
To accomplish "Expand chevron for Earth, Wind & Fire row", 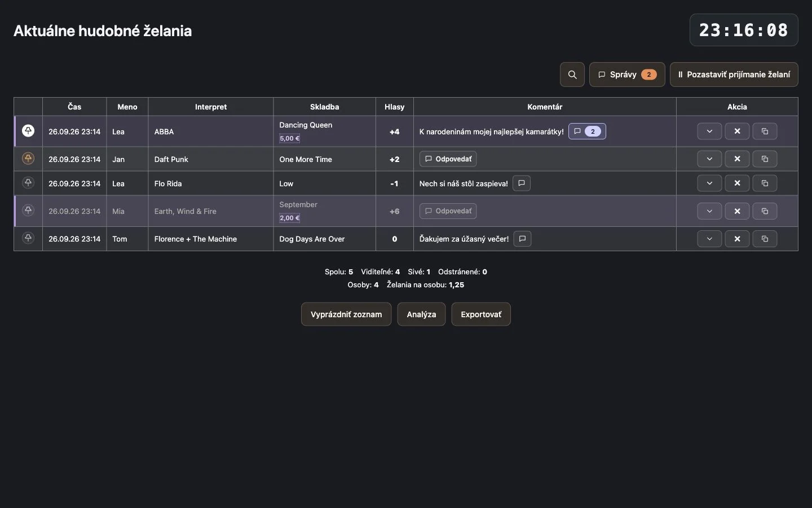I will pos(709,211).
